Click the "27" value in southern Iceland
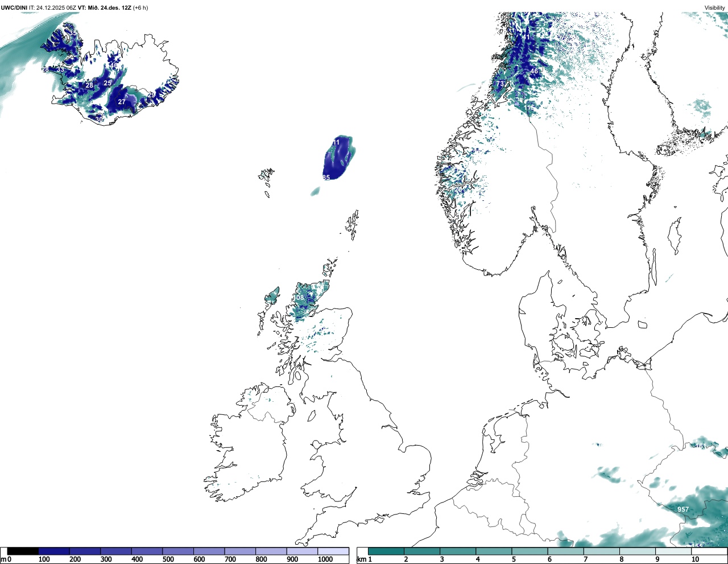This screenshot has height=564, width=728. pos(122,102)
